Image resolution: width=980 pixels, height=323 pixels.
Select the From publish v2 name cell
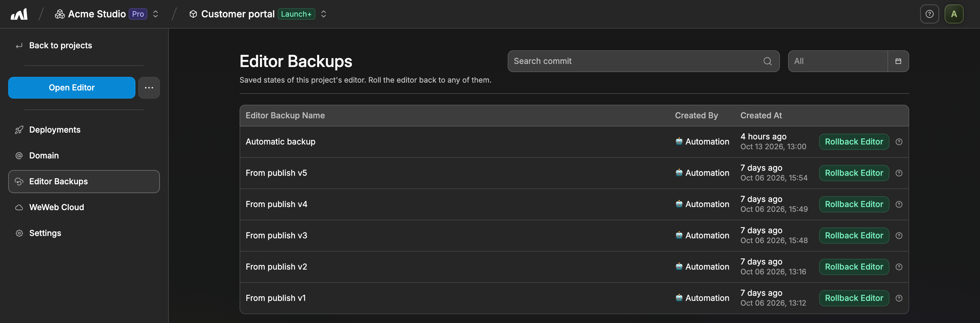(x=277, y=267)
